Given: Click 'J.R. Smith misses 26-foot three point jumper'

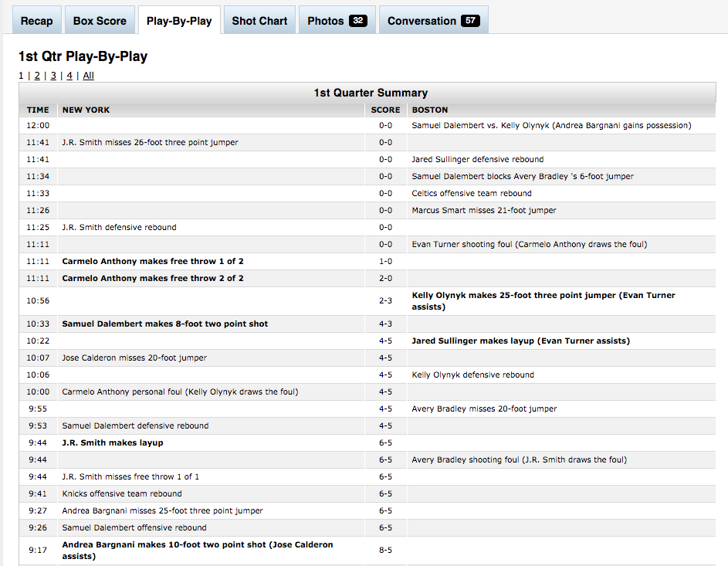Looking at the screenshot, I should pos(150,143).
